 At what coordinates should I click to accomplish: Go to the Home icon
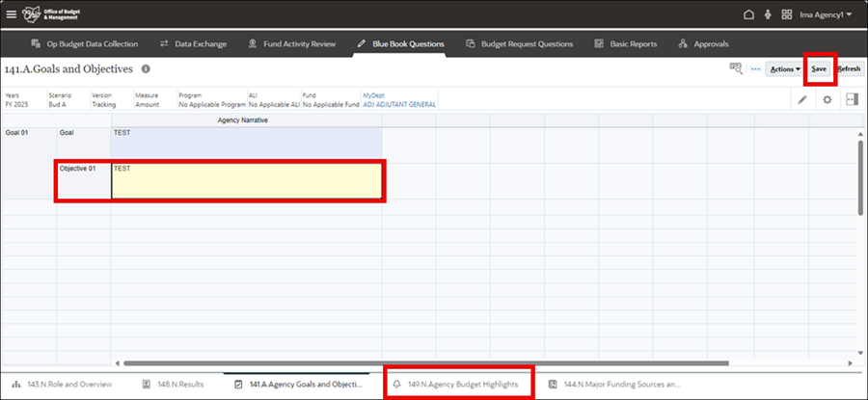click(x=748, y=14)
